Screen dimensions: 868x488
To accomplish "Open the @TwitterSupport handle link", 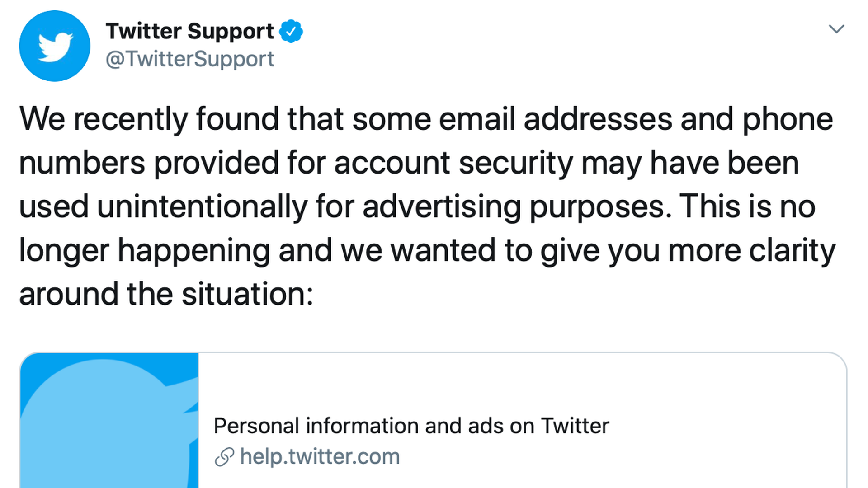I will coord(190,59).
